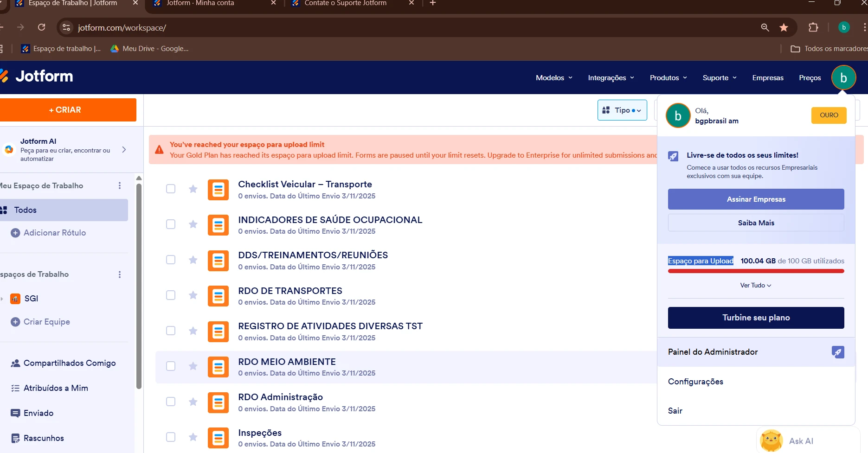Select the checkbox beside Inspeções form
Screen dimensions: 868x453
click(x=170, y=437)
